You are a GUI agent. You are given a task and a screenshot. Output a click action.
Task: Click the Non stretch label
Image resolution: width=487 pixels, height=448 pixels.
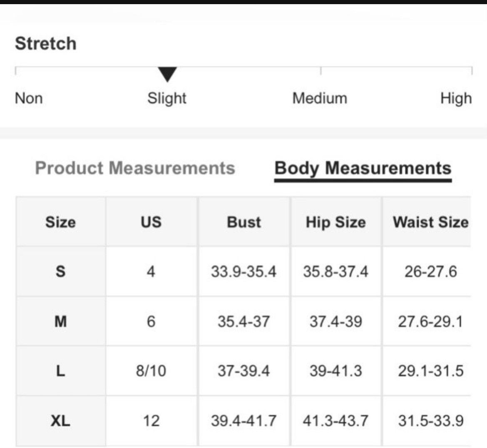(29, 98)
